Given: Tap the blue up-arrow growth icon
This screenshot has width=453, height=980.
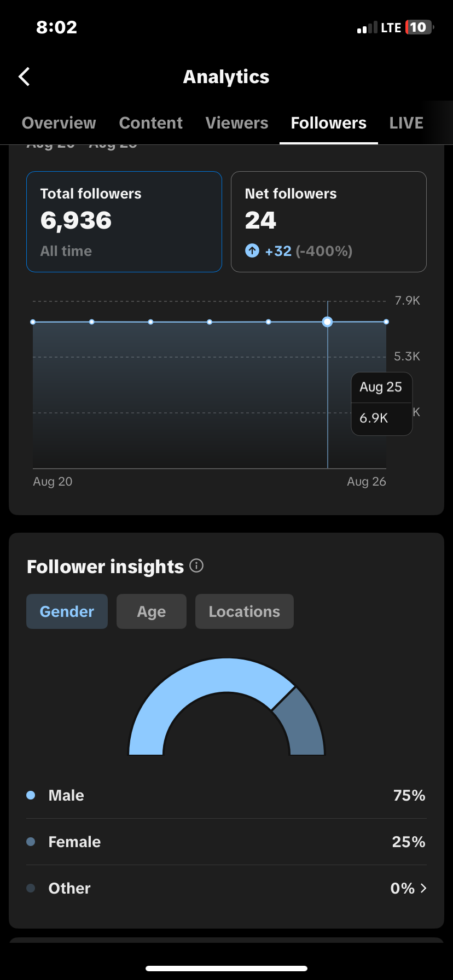Looking at the screenshot, I should click(x=252, y=251).
